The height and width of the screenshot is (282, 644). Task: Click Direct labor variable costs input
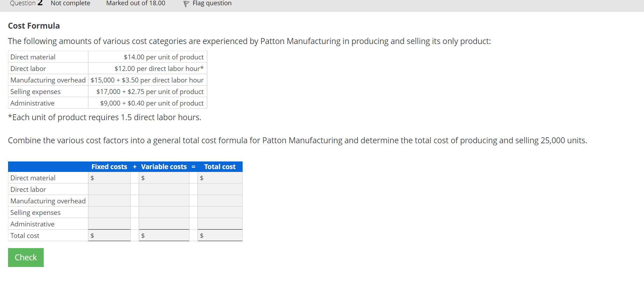pyautogui.click(x=164, y=189)
